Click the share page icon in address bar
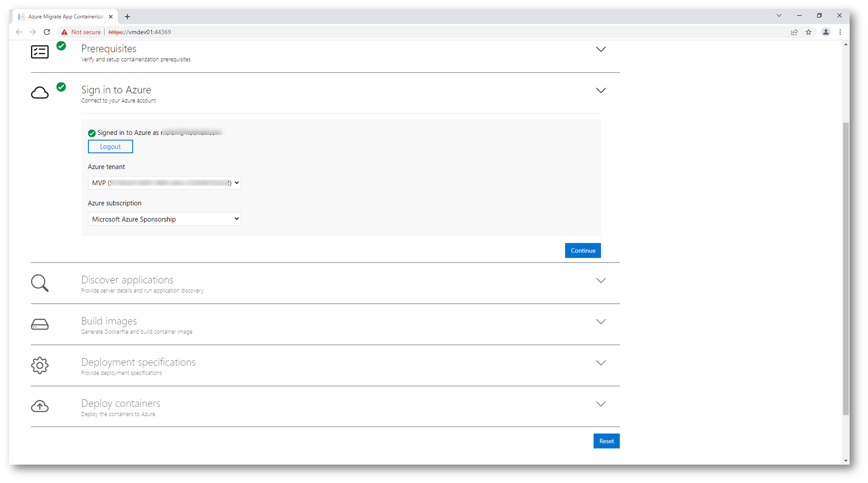This screenshot has height=483, width=868. [794, 32]
